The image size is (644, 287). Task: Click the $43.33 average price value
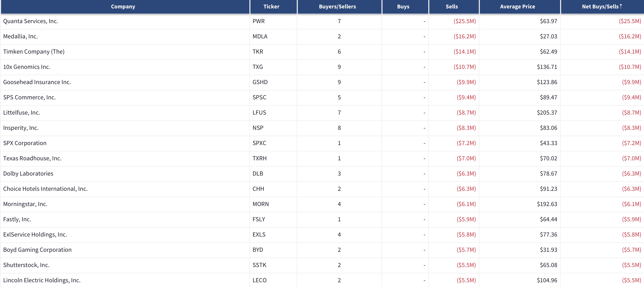[549, 143]
